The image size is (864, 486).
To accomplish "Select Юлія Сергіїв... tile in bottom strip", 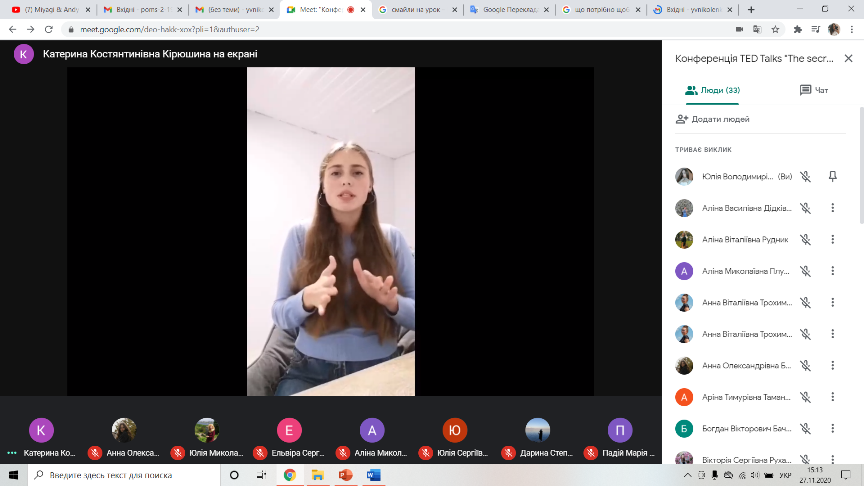I will pyautogui.click(x=455, y=439).
